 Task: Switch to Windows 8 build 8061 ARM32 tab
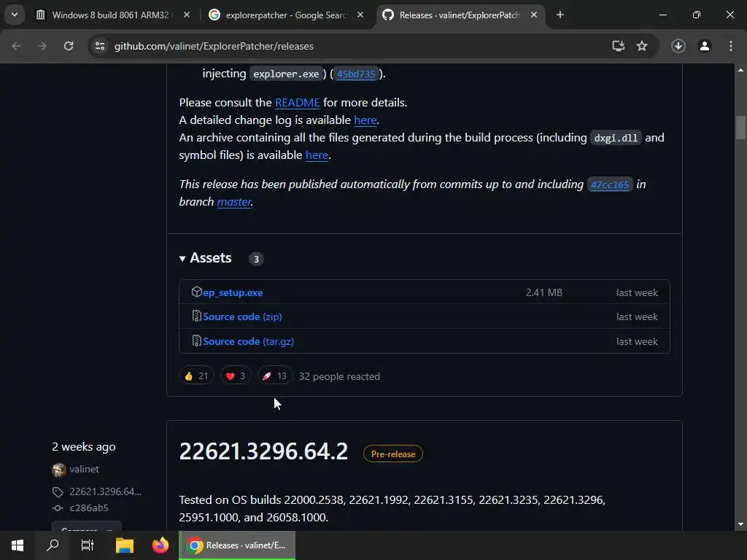click(111, 15)
